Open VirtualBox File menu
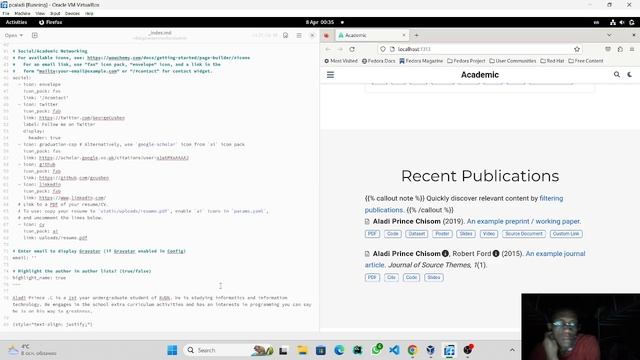The width and height of the screenshot is (640, 360). [6, 13]
